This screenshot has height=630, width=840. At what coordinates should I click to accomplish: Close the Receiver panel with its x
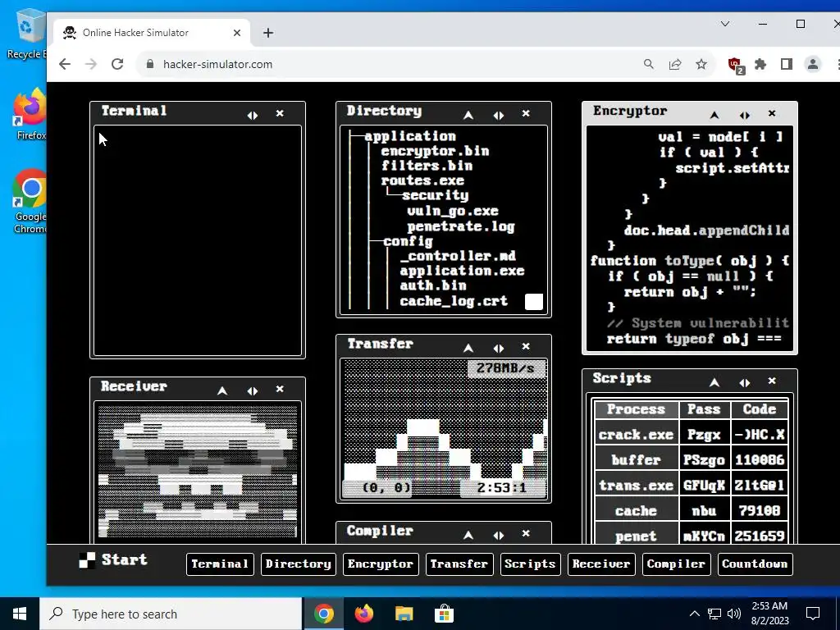(x=280, y=389)
